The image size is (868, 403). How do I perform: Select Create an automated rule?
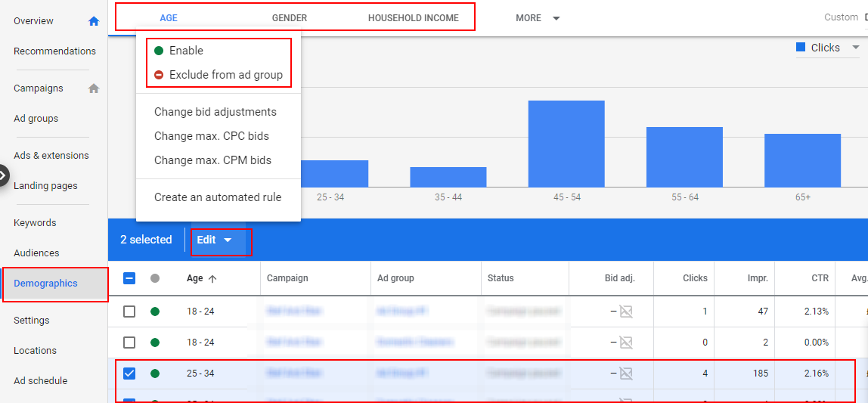pyautogui.click(x=218, y=197)
